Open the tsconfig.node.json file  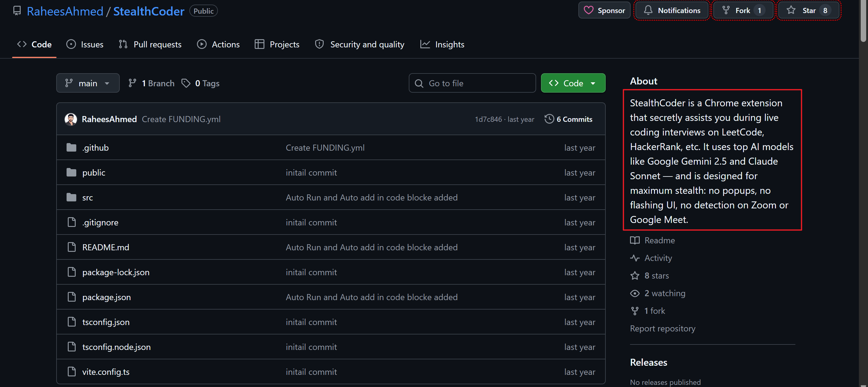pos(116,347)
